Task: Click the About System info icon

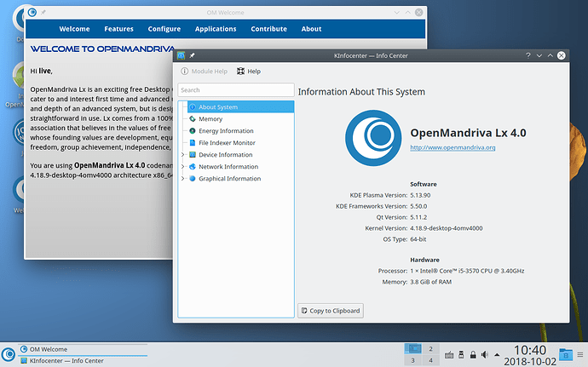Action: click(193, 106)
